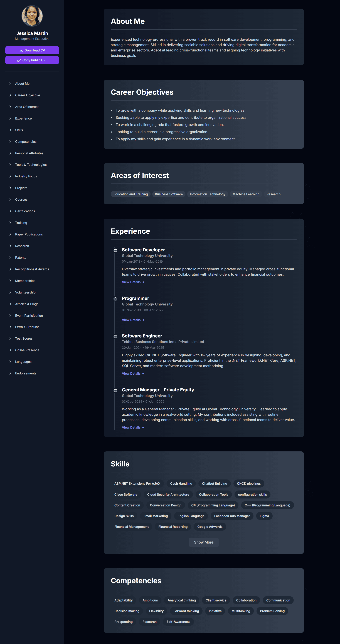Image resolution: width=340 pixels, height=644 pixels.
Task: Click the chevron icon beside Endorsements
Action: tap(10, 373)
